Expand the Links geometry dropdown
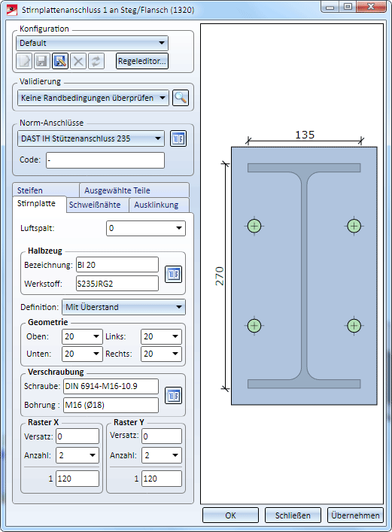The width and height of the screenshot is (392, 532). 161,336
